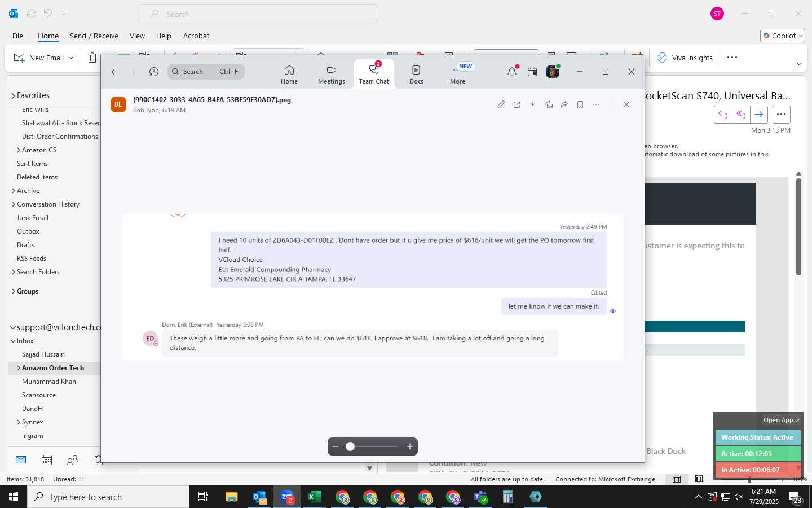Click the Outlook sync refresh icon
The width and height of the screenshot is (812, 508).
click(32, 14)
